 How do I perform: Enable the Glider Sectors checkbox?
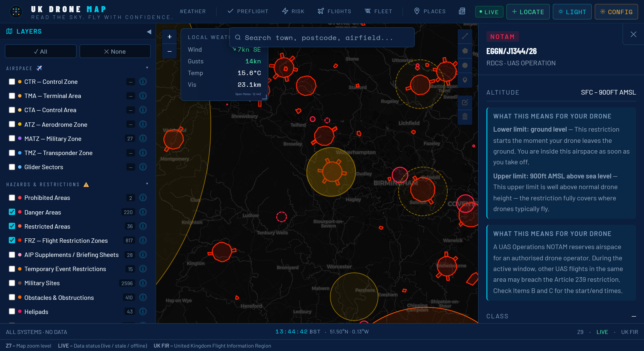[12, 167]
